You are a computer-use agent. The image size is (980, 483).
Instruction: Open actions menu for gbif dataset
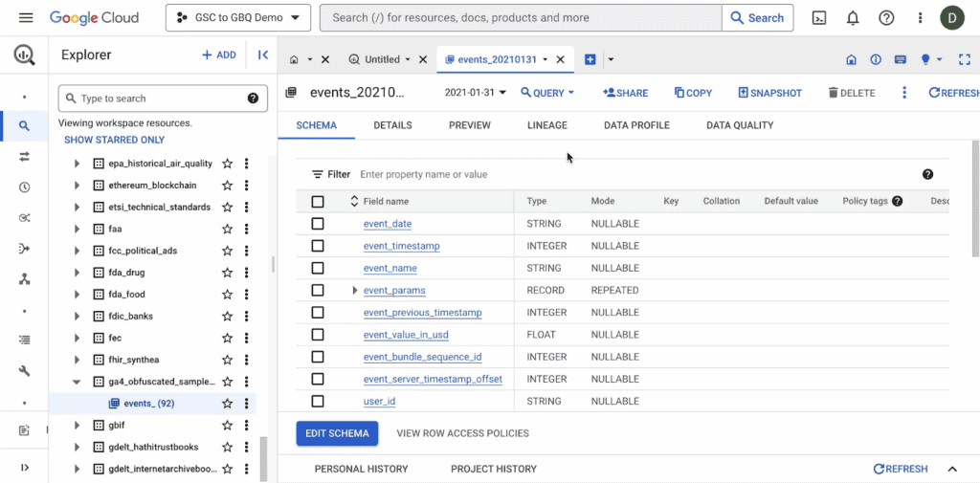coord(247,426)
